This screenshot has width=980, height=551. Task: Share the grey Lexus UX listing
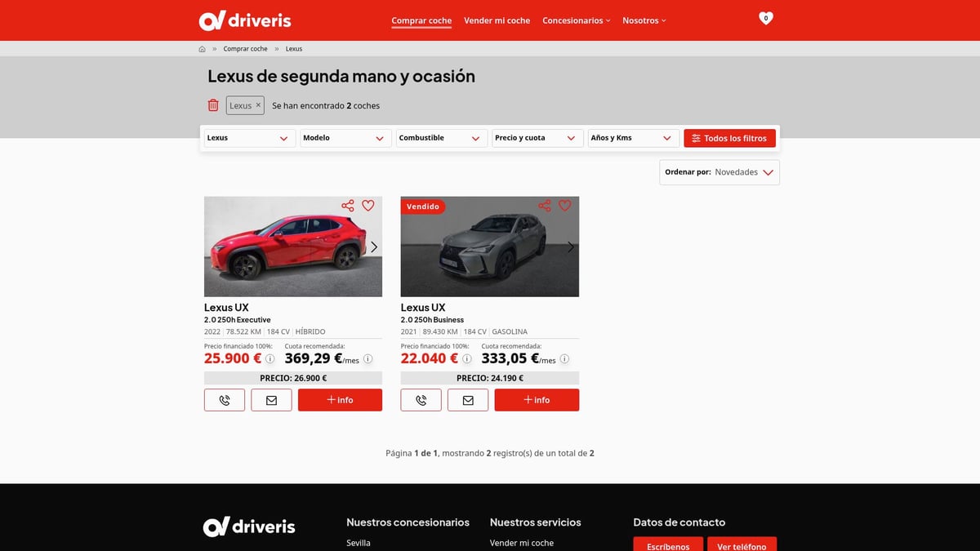(x=545, y=206)
